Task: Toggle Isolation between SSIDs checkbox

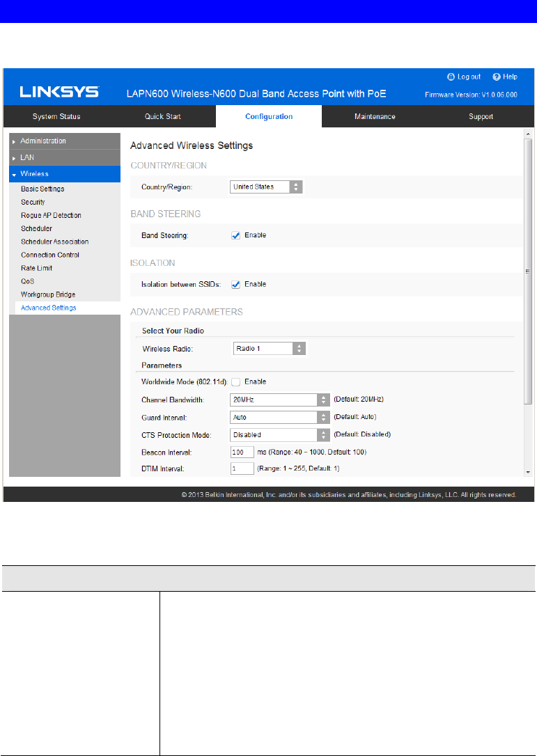Action: pyautogui.click(x=236, y=285)
